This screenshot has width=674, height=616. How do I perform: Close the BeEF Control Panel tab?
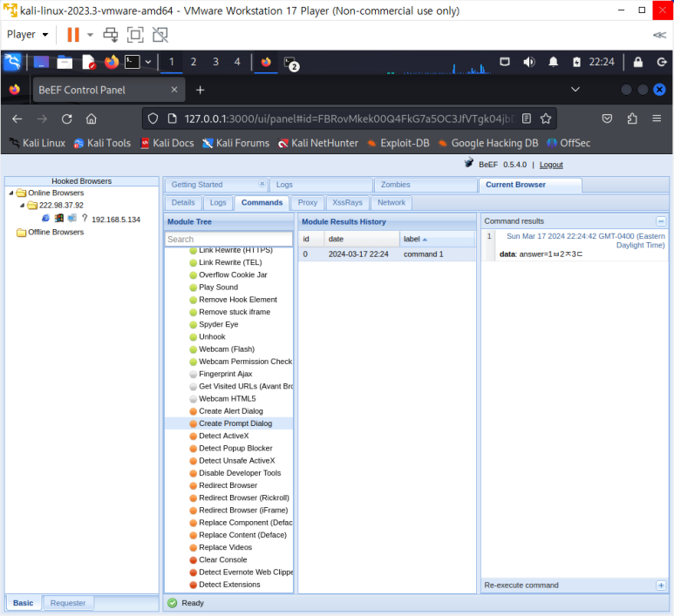[x=174, y=90]
